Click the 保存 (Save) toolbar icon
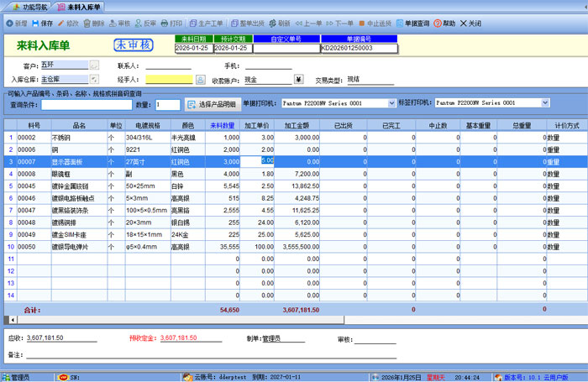 pyautogui.click(x=43, y=23)
